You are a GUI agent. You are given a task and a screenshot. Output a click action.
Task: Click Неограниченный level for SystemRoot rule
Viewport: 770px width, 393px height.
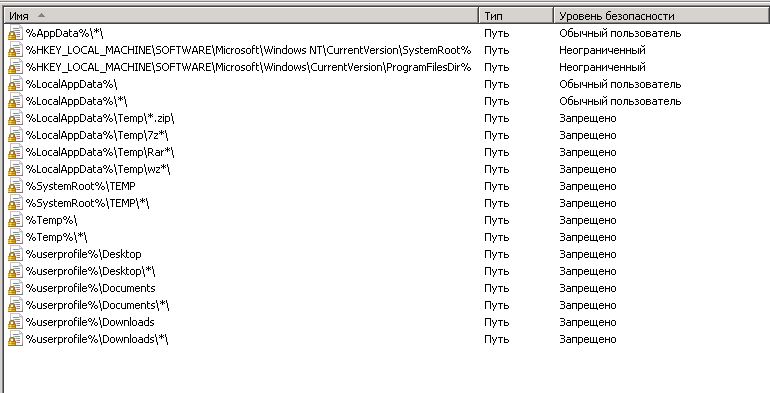(602, 50)
